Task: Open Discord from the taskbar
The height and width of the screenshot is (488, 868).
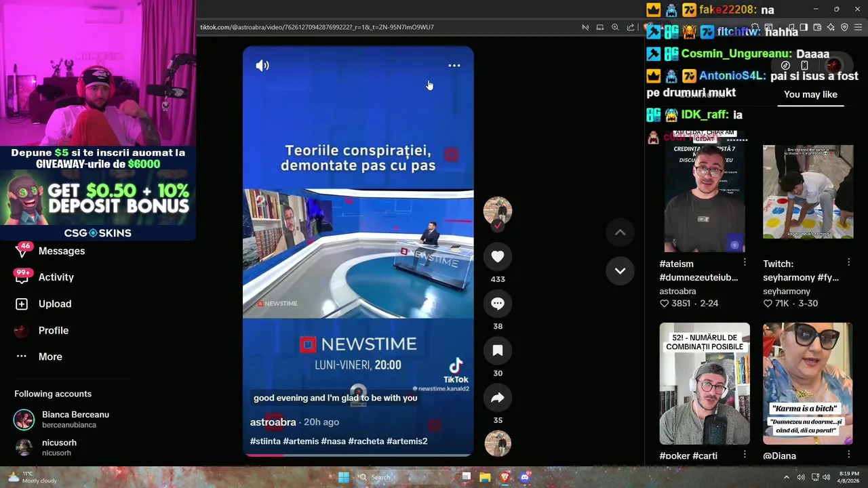Action: [524, 477]
